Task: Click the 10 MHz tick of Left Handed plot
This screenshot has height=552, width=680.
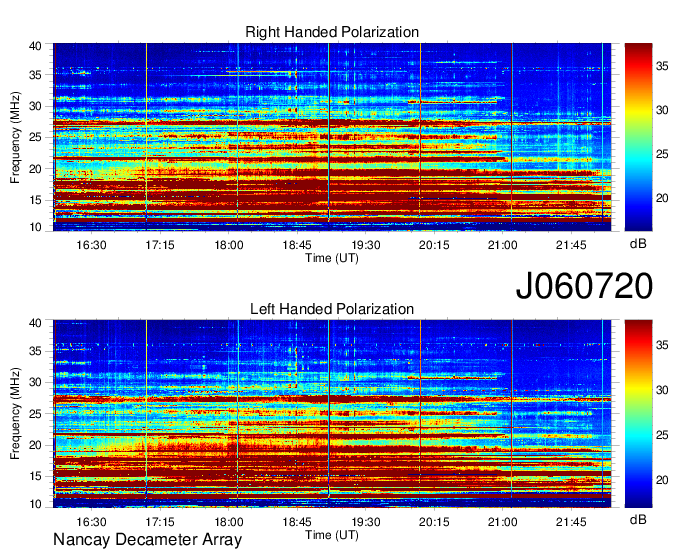Action: click(x=35, y=504)
